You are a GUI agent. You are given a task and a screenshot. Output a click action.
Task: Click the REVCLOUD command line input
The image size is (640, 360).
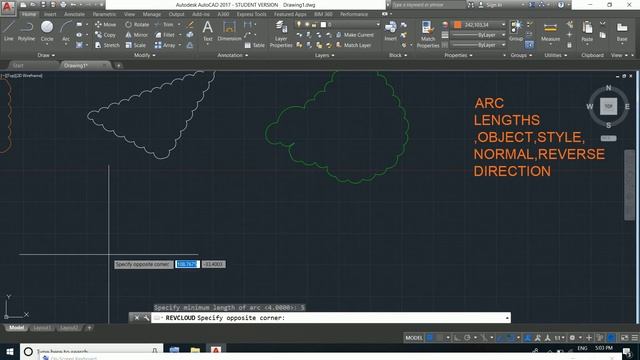(331, 318)
